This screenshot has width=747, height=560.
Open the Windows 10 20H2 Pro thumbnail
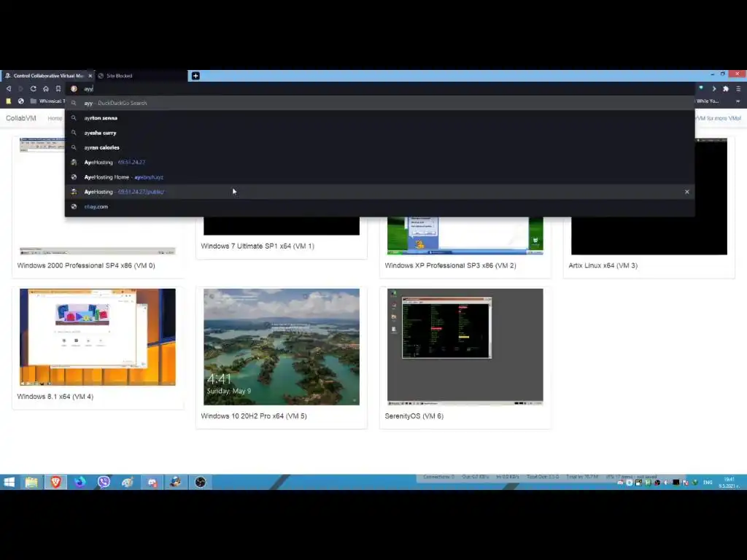282,346
